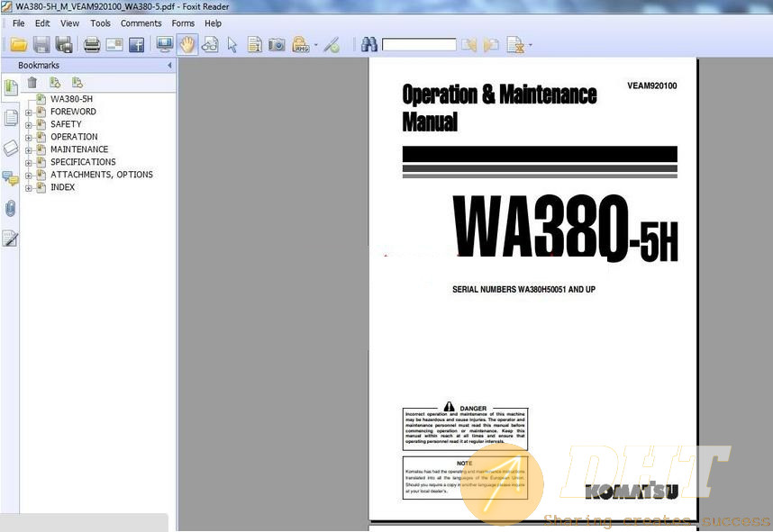The height and width of the screenshot is (532, 773).
Task: Open the Tools menu
Action: click(100, 23)
